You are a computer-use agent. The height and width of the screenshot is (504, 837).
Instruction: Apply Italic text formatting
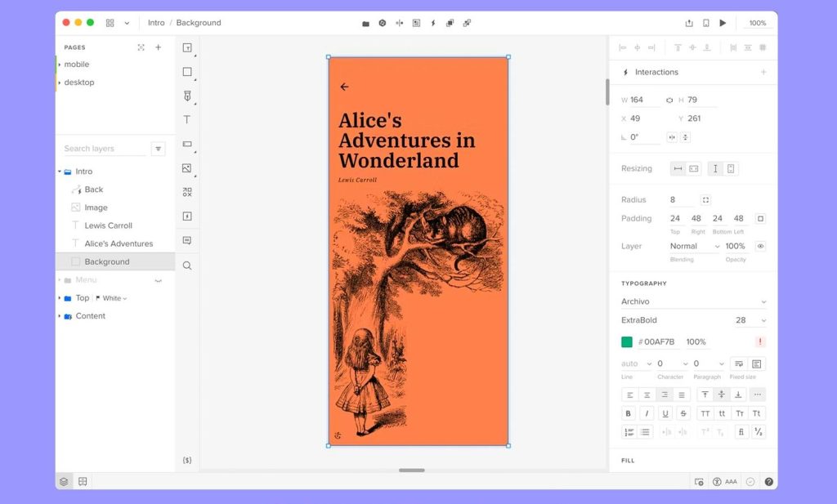click(x=647, y=413)
